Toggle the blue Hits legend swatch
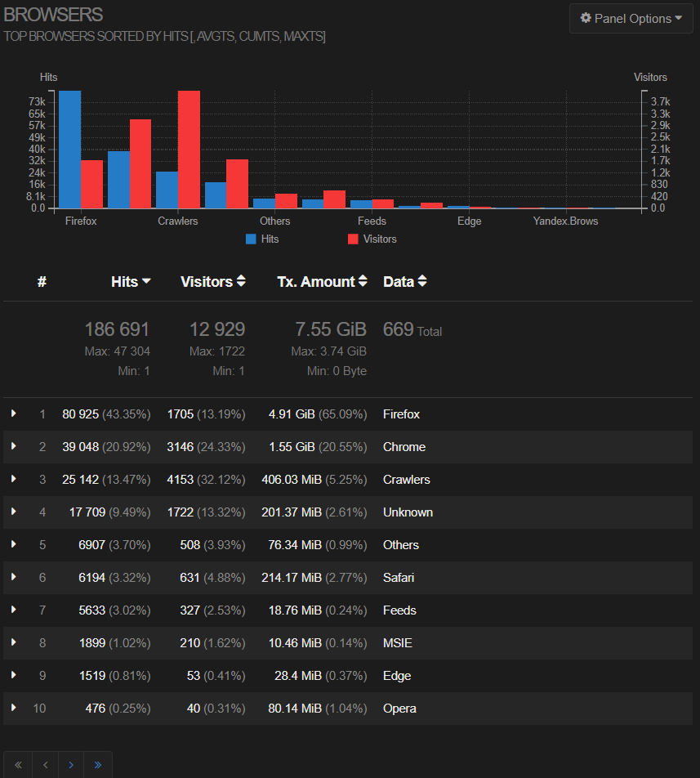 251,239
